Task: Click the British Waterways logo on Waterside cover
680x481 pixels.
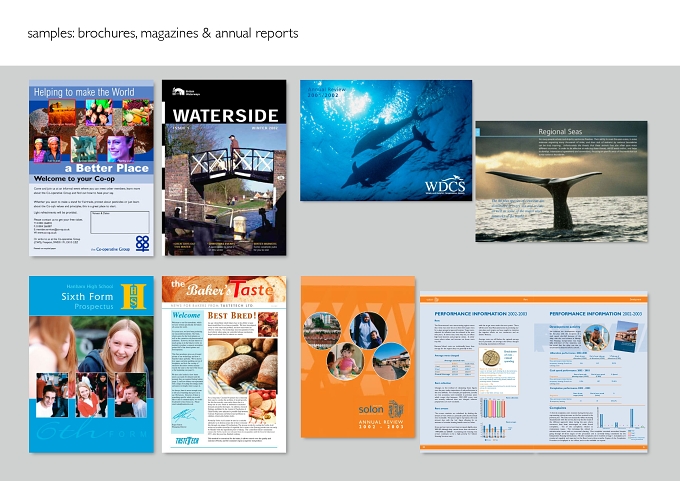Action: coord(186,92)
